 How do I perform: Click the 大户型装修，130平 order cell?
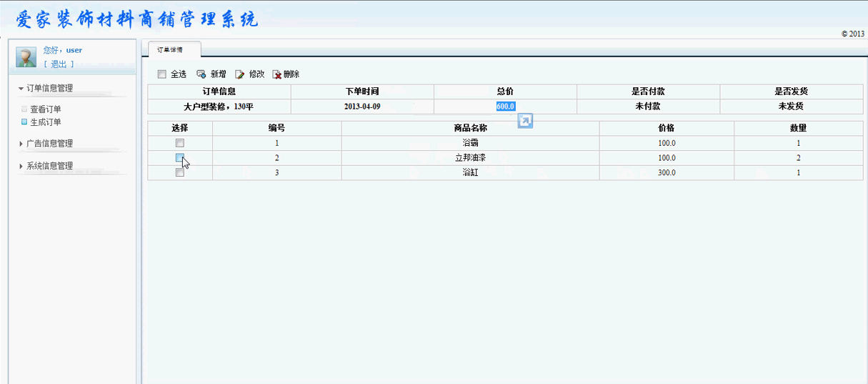click(219, 106)
